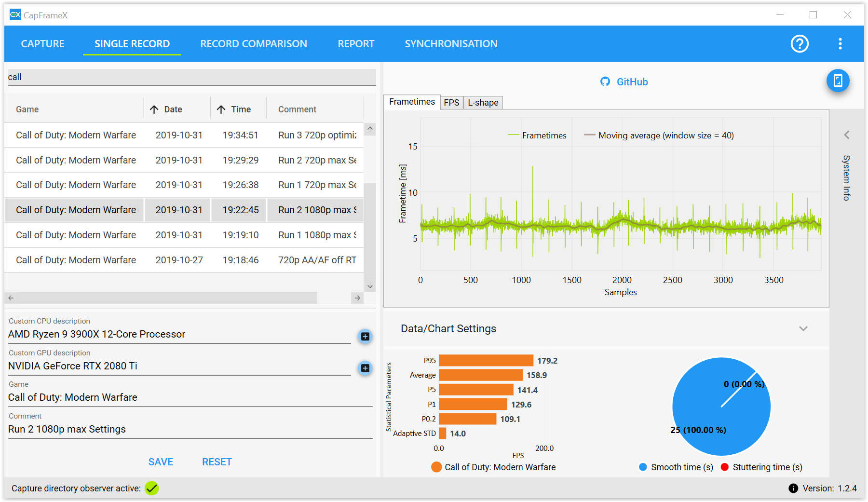
Task: Click the Date column sort arrow
Action: [154, 109]
